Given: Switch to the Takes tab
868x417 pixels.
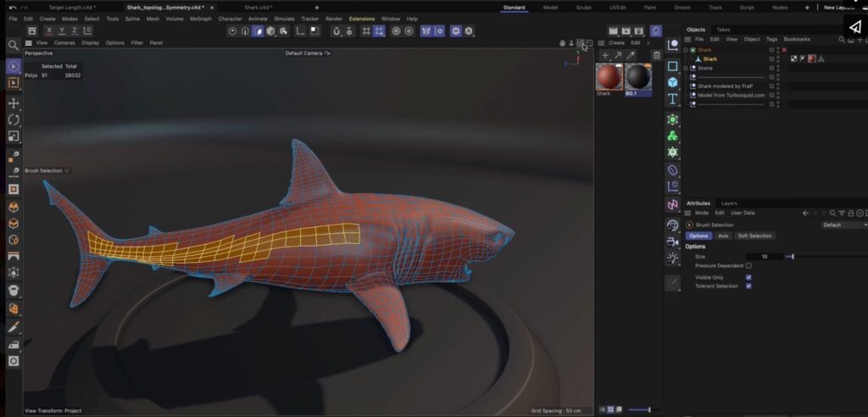Looking at the screenshot, I should click(x=723, y=30).
